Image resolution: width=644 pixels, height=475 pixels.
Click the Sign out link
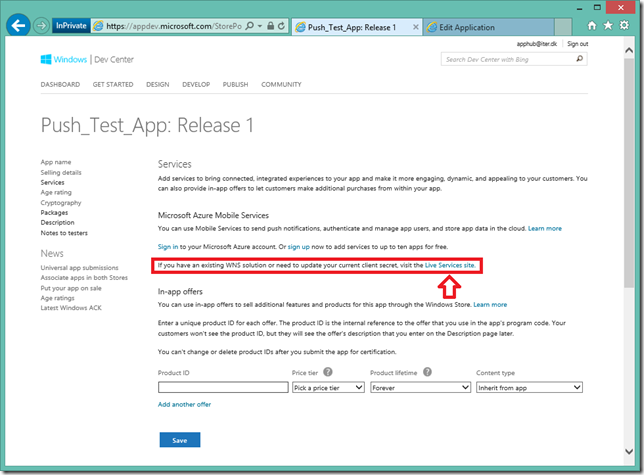[x=577, y=44]
